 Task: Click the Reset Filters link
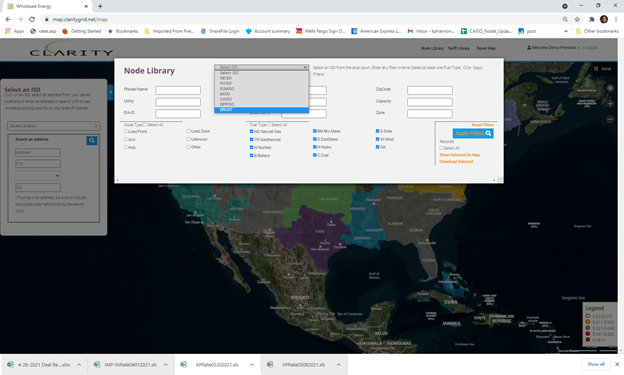[482, 125]
